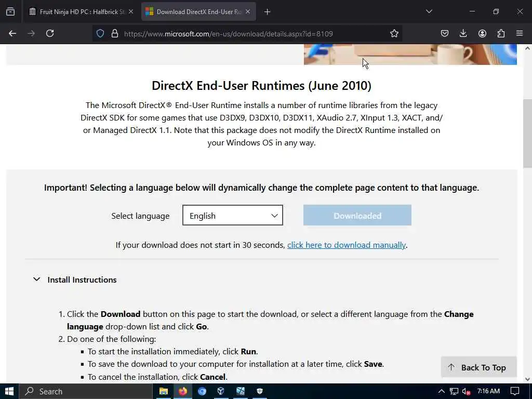The width and height of the screenshot is (532, 399).
Task: Click the Important! Selecting a language notice
Action: (x=262, y=188)
